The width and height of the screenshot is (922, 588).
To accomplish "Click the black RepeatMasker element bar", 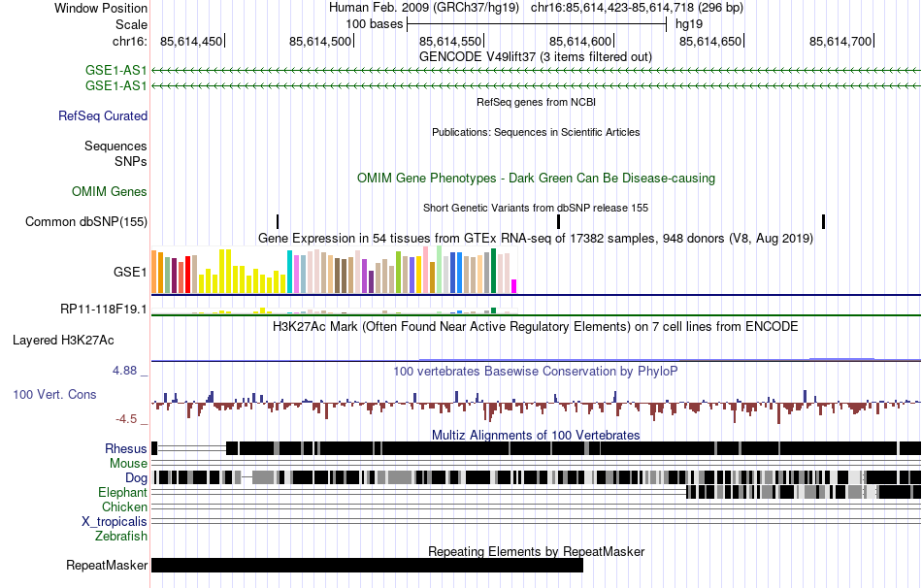I will click(367, 565).
